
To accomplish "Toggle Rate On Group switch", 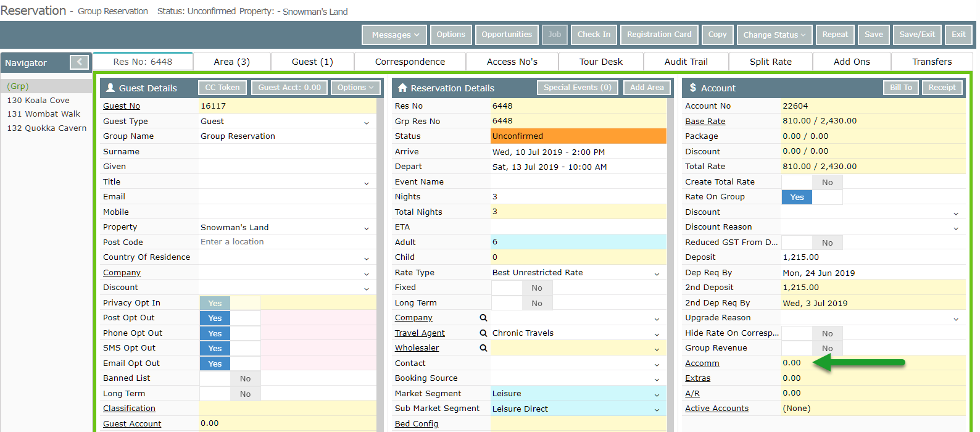I will (x=812, y=197).
